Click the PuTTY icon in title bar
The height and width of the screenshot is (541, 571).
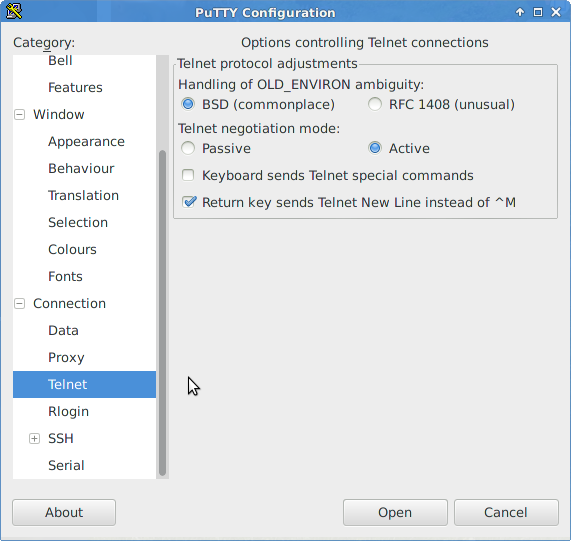pyautogui.click(x=14, y=11)
